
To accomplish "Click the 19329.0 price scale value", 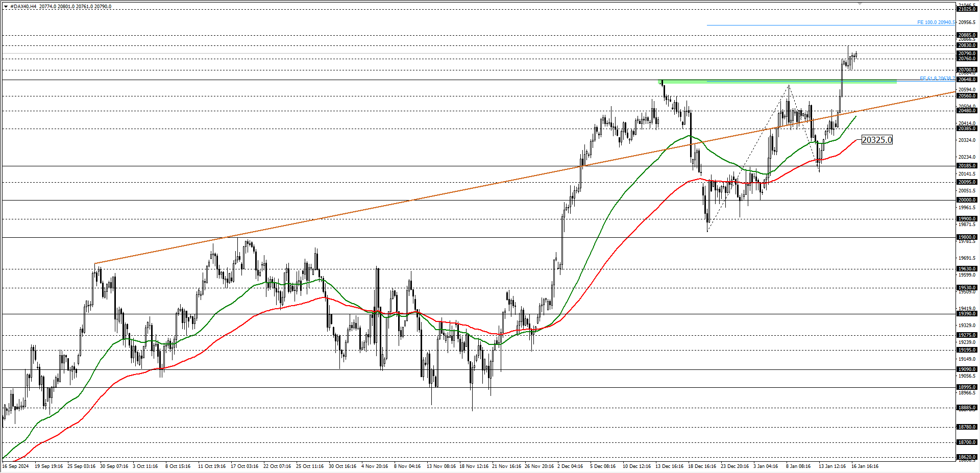I will tap(967, 326).
